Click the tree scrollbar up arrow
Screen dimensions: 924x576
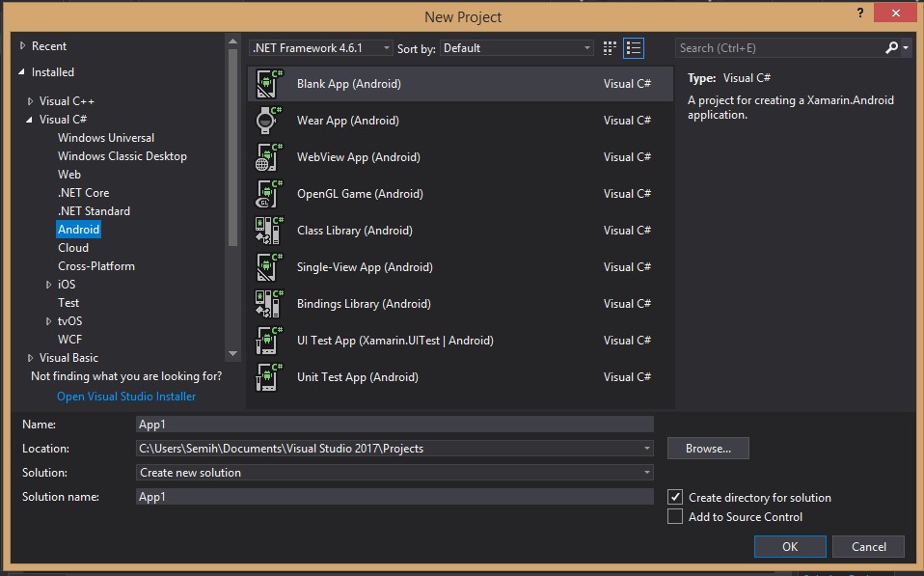pos(232,41)
